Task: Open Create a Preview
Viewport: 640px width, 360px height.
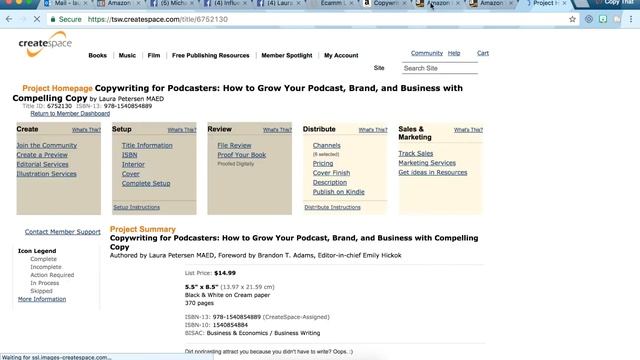Action: (42, 155)
